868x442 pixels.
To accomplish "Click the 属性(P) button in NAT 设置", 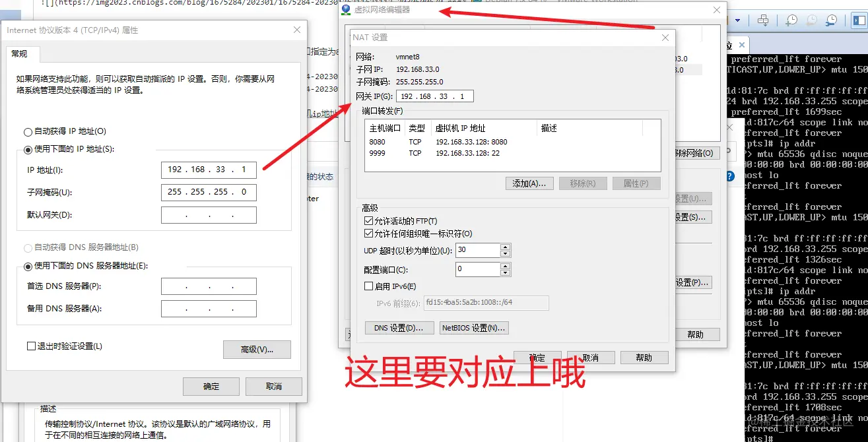I will pos(636,183).
